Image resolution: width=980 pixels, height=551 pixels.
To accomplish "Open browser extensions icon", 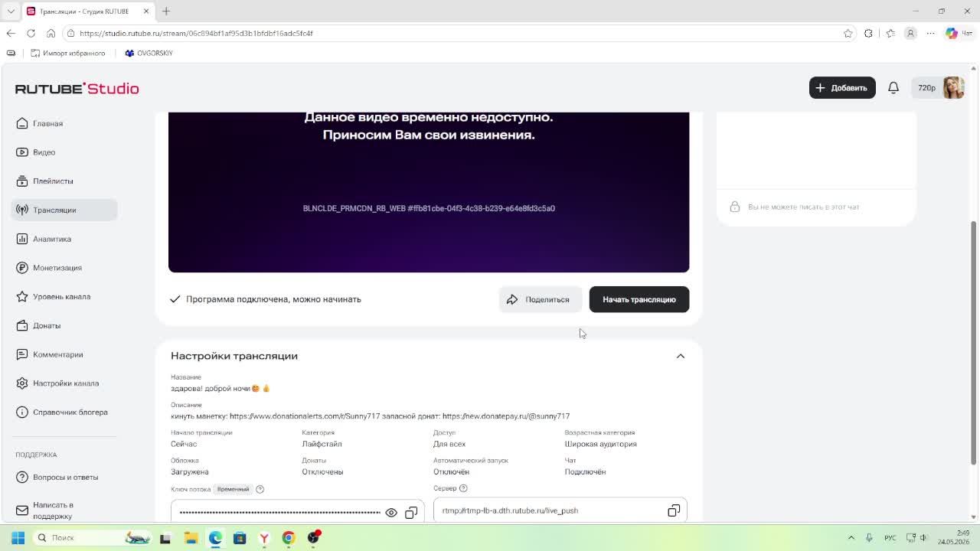I will pyautogui.click(x=868, y=33).
